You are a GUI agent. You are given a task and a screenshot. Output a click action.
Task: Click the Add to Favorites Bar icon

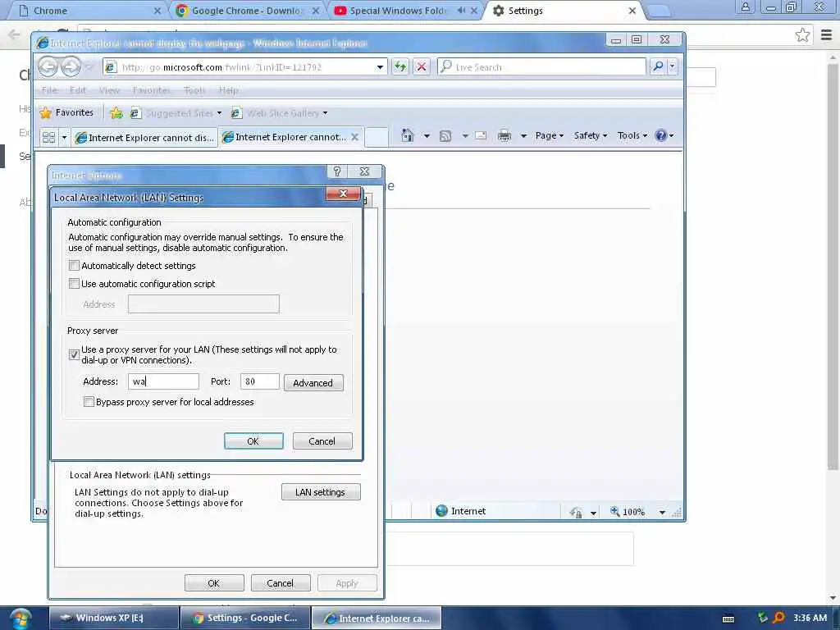point(116,113)
